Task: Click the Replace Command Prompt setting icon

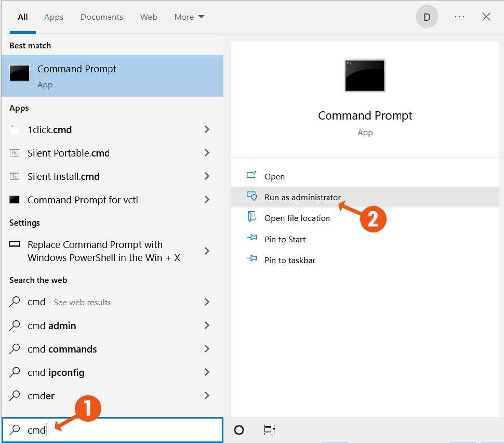Action: tap(15, 244)
